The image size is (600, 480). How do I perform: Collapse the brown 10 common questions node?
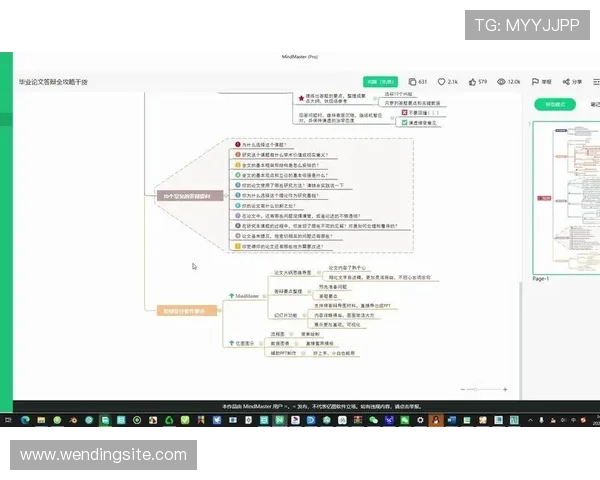pos(185,197)
